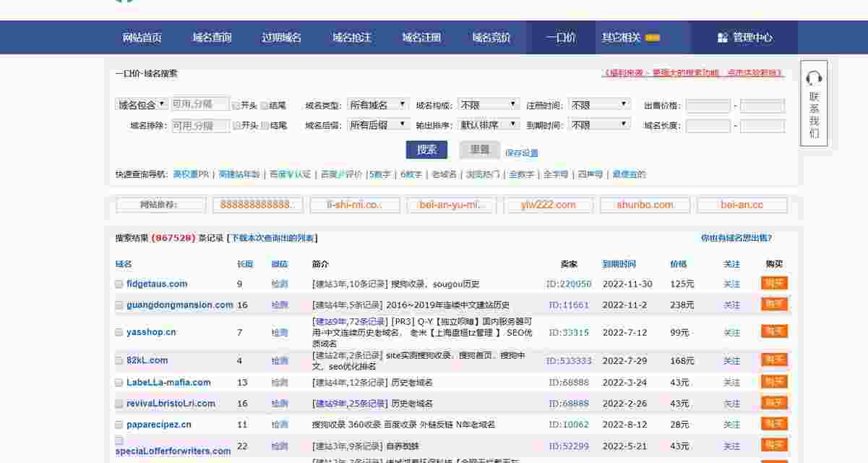Select checkbox for paparecipez.cn
868x463 pixels.
click(x=119, y=425)
